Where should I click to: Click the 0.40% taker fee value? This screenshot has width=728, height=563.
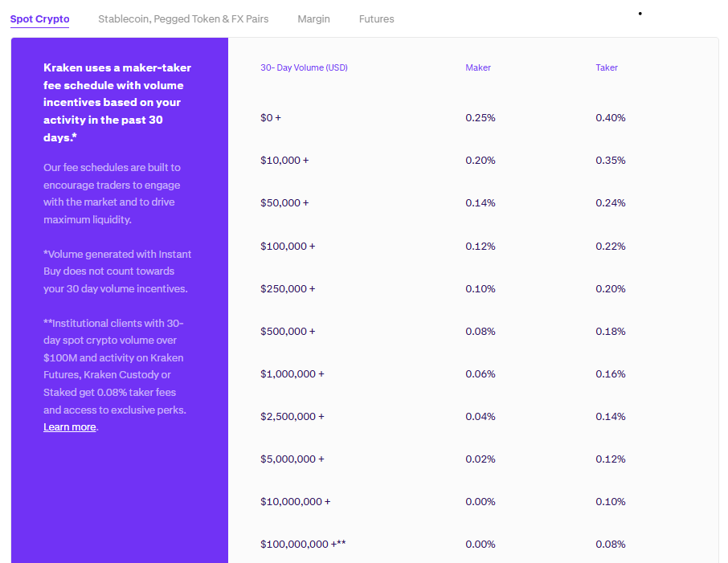[x=611, y=117]
